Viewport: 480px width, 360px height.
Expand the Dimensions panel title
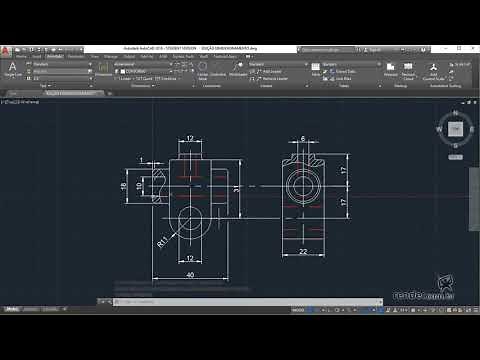pyautogui.click(x=143, y=86)
